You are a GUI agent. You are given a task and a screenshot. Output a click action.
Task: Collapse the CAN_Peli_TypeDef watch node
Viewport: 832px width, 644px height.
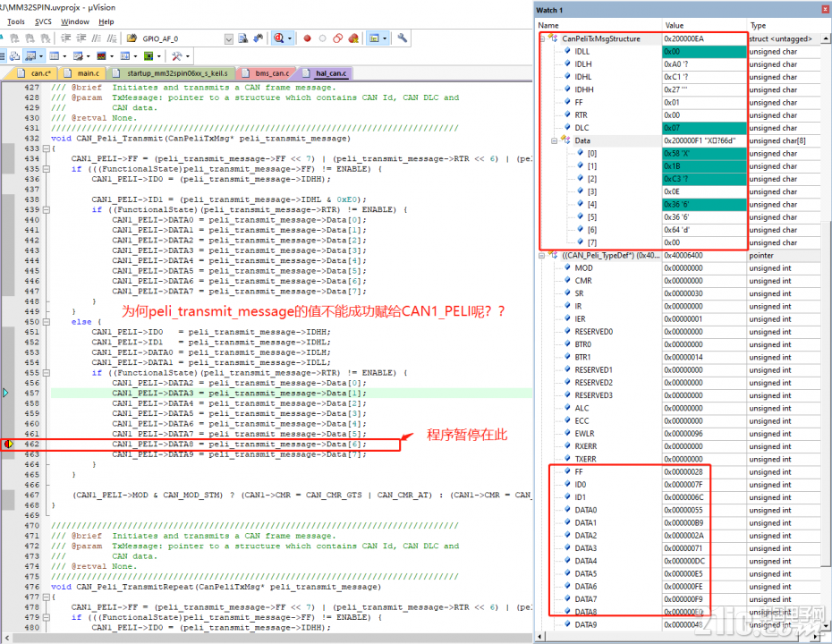[542, 255]
